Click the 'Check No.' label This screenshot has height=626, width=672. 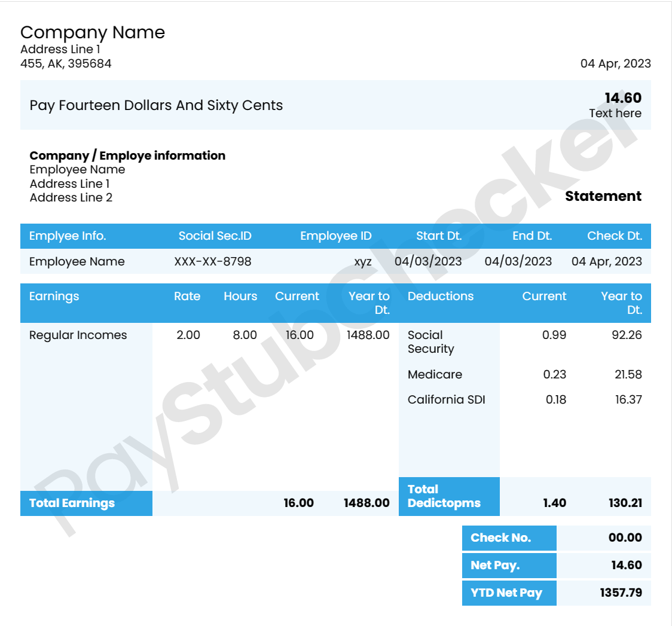(x=500, y=538)
